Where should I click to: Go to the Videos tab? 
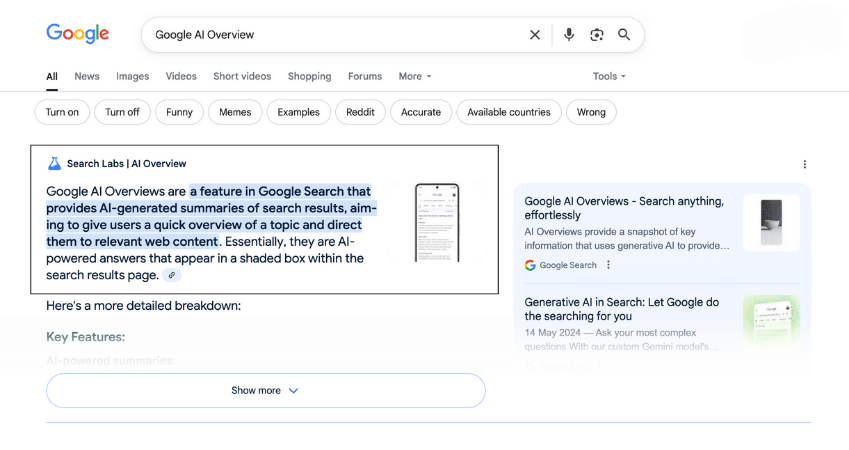coord(181,76)
